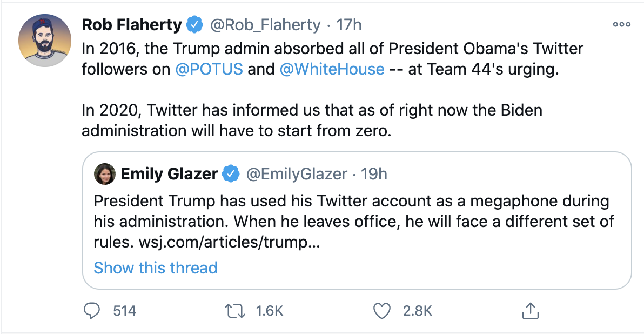
Task: Click Rob Flaherty's verified badge
Action: pyautogui.click(x=195, y=25)
